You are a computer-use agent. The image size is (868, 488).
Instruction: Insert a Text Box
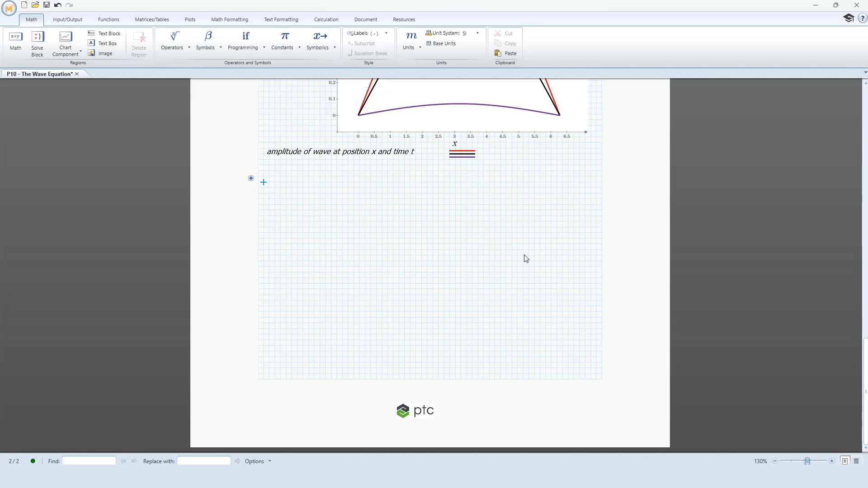(x=103, y=43)
